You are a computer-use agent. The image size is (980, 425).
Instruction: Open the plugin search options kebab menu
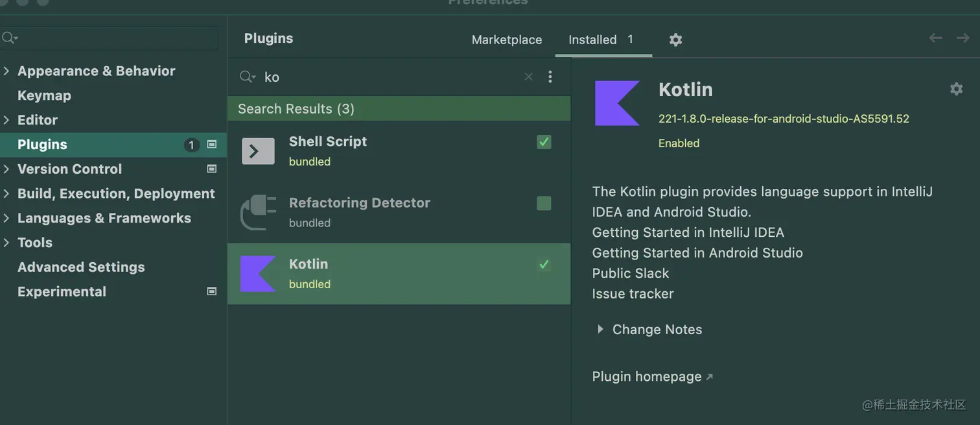550,77
